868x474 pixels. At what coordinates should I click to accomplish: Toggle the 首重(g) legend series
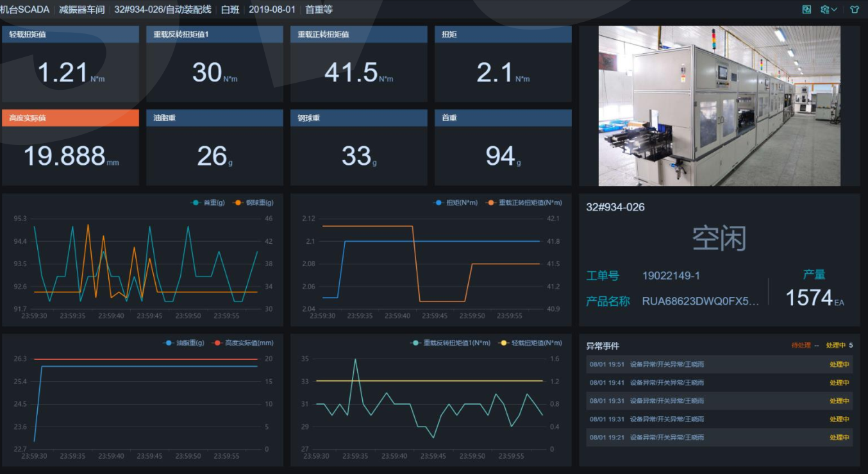click(209, 203)
